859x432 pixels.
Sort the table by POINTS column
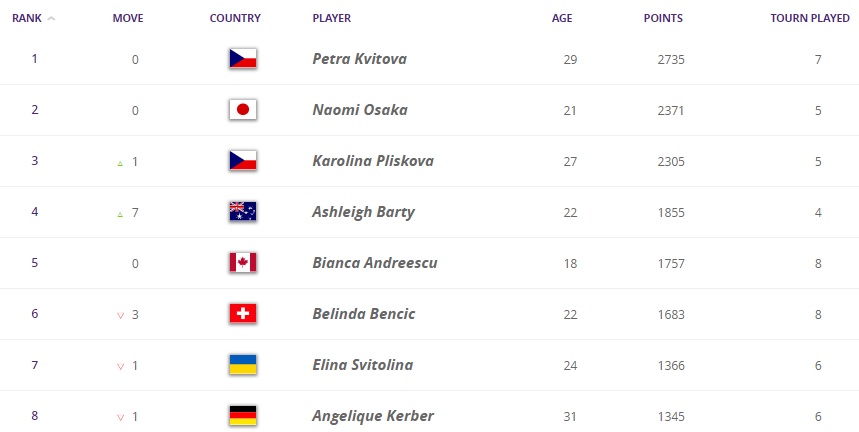(x=663, y=18)
